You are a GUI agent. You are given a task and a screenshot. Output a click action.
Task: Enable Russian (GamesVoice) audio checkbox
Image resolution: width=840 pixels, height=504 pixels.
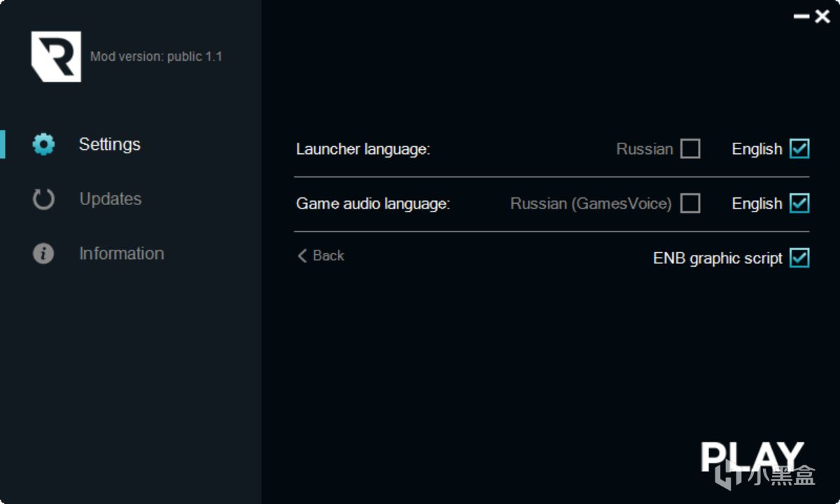690,204
